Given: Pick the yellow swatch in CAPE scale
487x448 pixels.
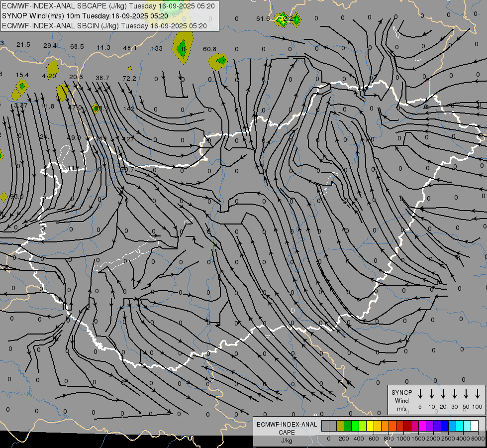Looking at the screenshot, I should 370,426.
